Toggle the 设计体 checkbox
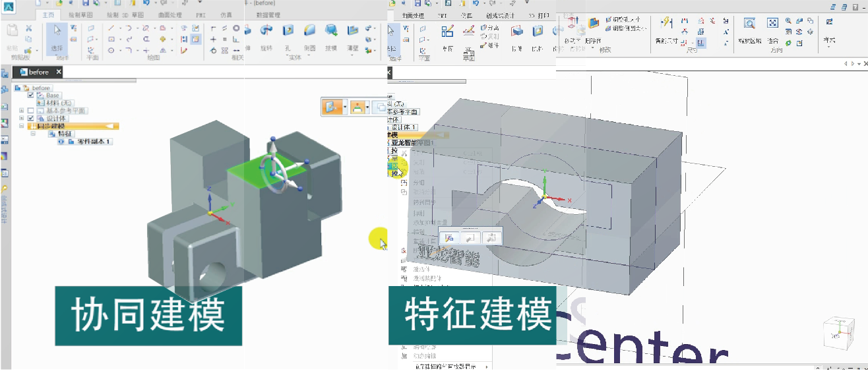Viewport: 868px width, 379px height. (30, 119)
